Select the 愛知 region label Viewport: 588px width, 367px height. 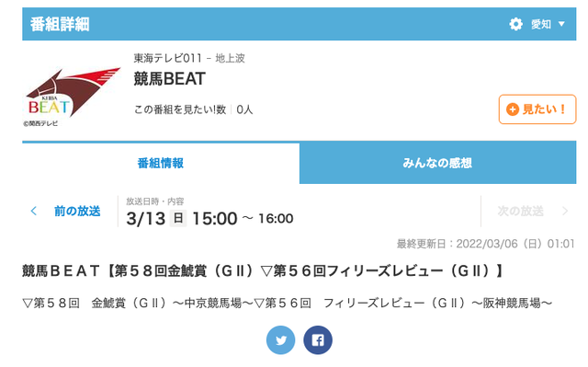click(x=541, y=25)
